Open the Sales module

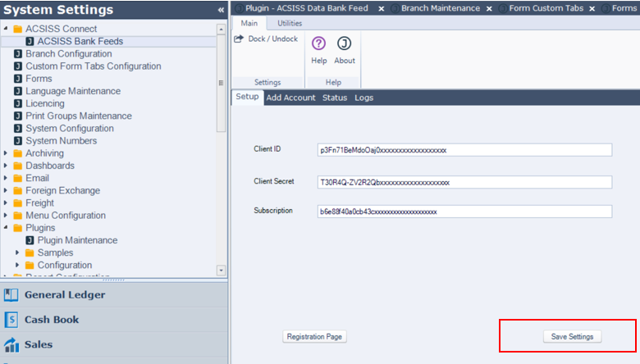click(39, 344)
